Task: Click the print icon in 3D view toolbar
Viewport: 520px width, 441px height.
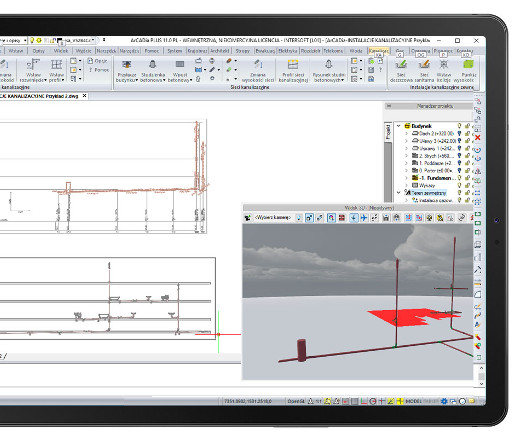Action: [x=397, y=218]
